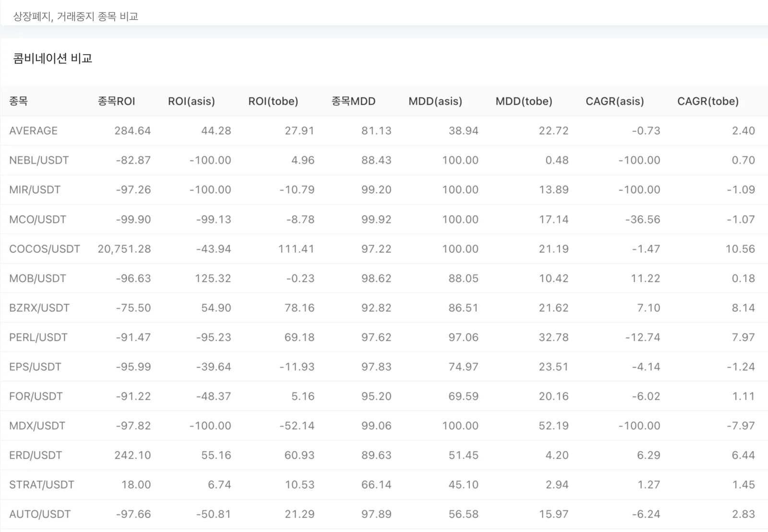The width and height of the screenshot is (768, 532).
Task: Click the 상장폐지, 거래중지 종목 비교 heading
Action: (x=75, y=17)
